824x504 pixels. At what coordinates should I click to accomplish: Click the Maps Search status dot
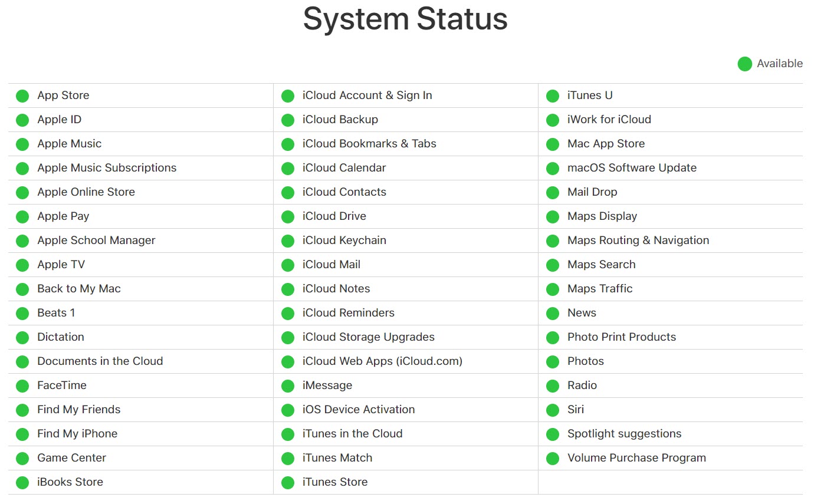(x=553, y=265)
